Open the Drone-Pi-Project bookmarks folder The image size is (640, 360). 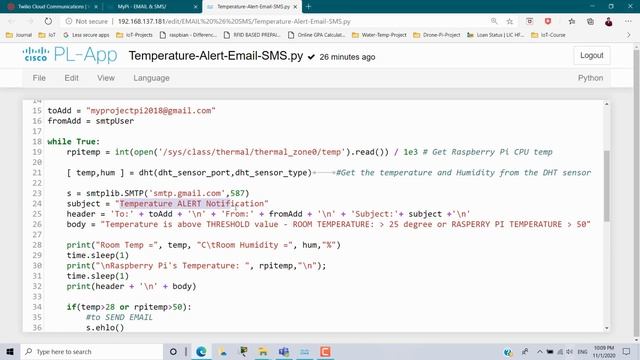437,35
